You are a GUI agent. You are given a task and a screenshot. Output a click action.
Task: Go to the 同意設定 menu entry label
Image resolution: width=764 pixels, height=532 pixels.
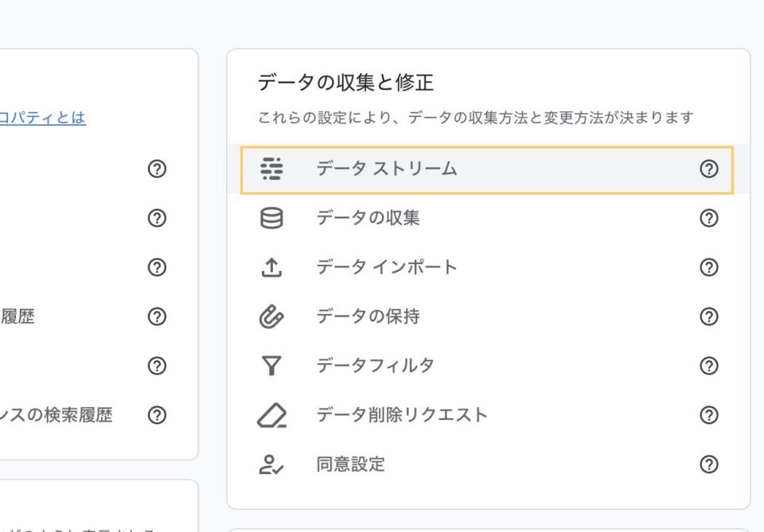pyautogui.click(x=351, y=464)
